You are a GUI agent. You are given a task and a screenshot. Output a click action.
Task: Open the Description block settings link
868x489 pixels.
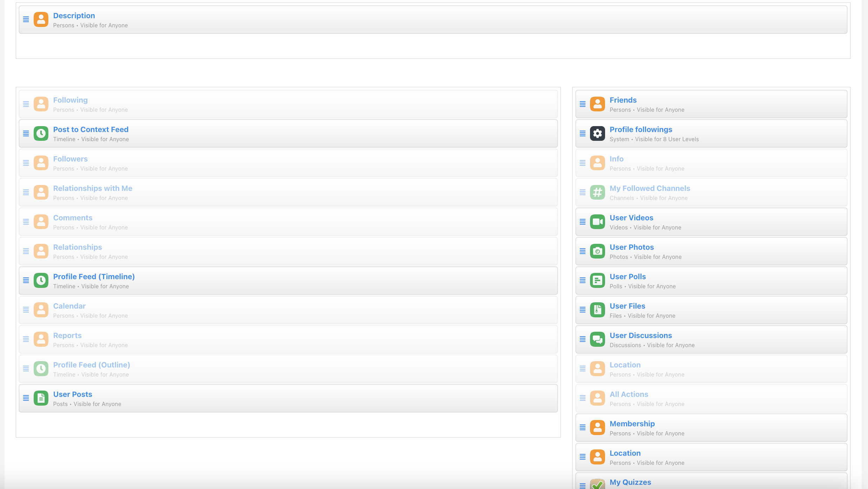coord(74,15)
